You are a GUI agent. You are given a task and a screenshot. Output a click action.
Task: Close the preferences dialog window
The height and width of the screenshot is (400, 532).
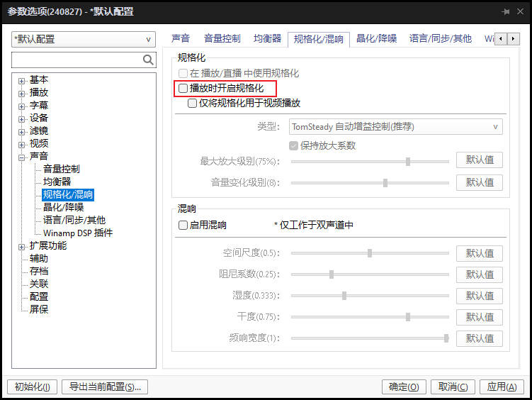tap(520, 11)
